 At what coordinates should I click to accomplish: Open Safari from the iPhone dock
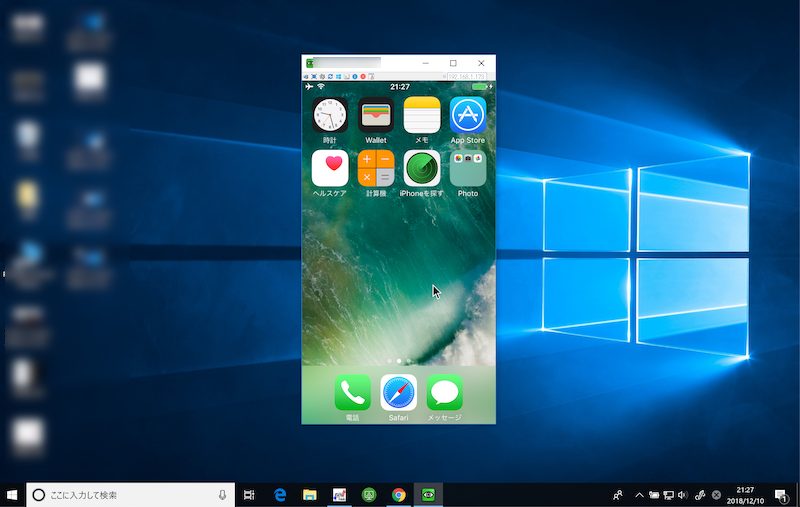(x=398, y=393)
